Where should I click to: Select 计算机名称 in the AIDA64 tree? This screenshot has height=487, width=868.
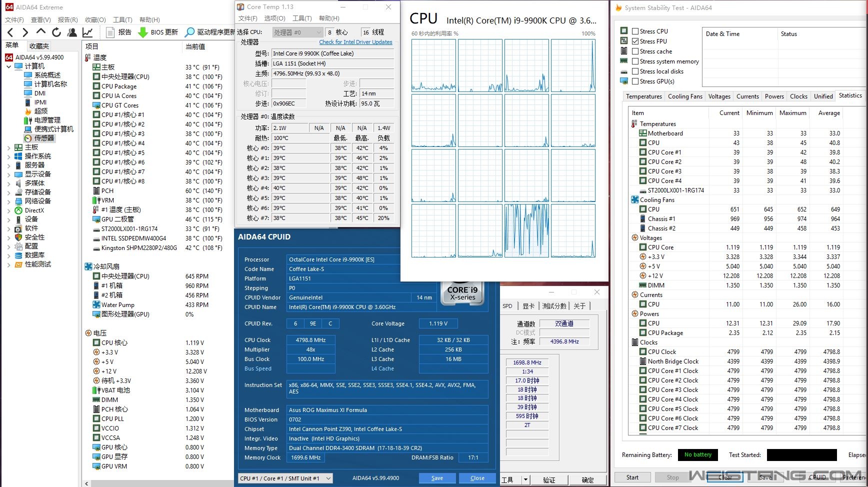(x=45, y=84)
